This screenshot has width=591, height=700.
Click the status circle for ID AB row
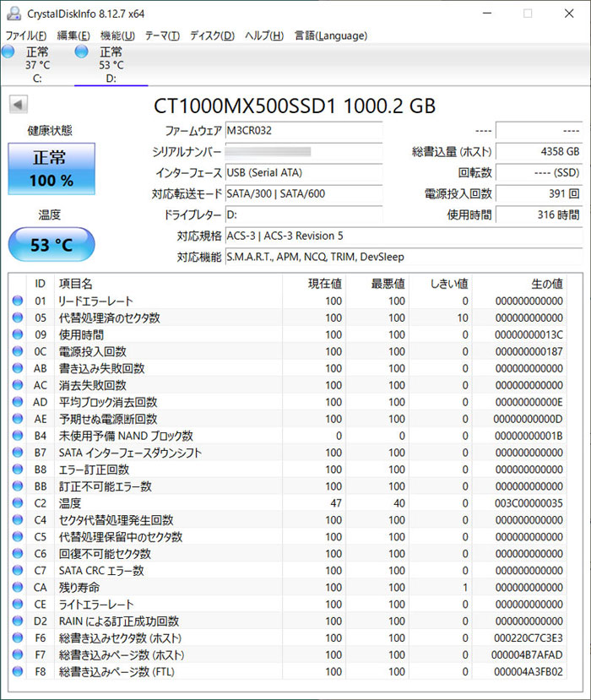pos(18,368)
